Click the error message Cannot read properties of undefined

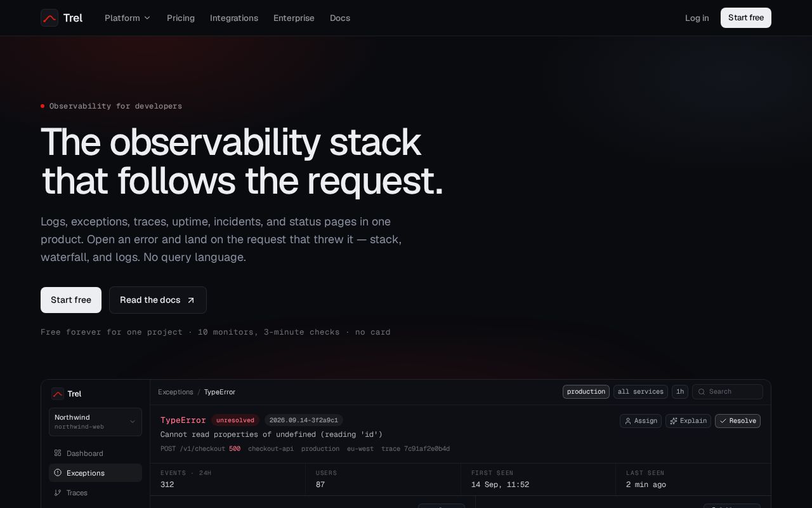[x=272, y=434]
